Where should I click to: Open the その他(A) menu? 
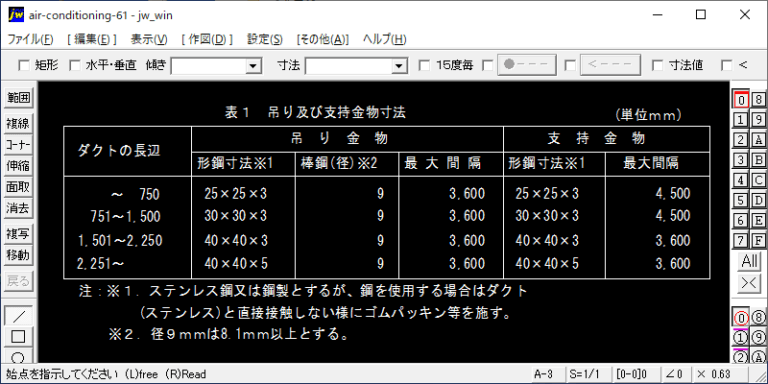[323, 40]
